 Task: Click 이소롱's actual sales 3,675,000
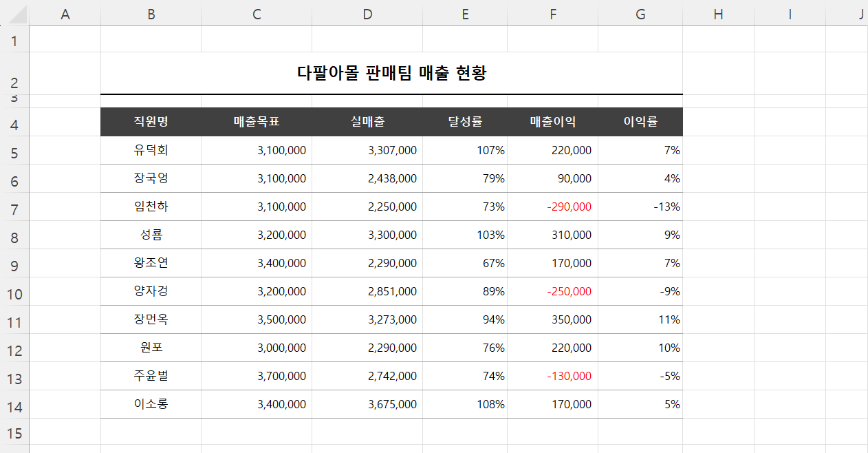[x=392, y=404]
